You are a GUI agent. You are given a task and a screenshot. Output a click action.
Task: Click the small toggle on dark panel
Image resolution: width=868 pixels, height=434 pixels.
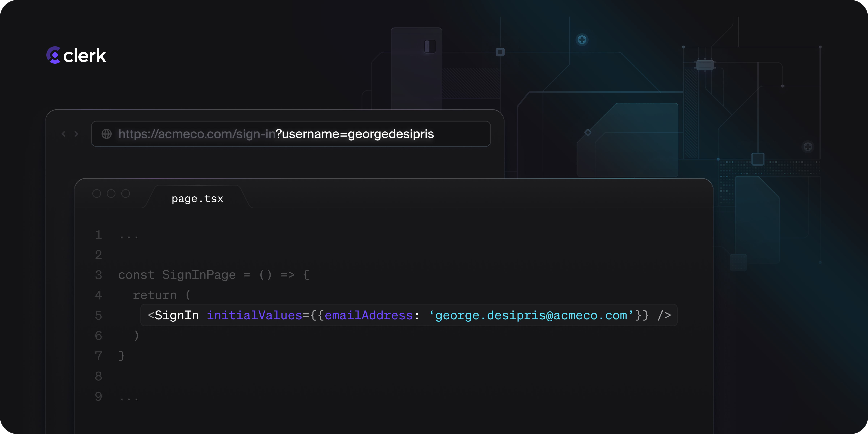point(430,46)
